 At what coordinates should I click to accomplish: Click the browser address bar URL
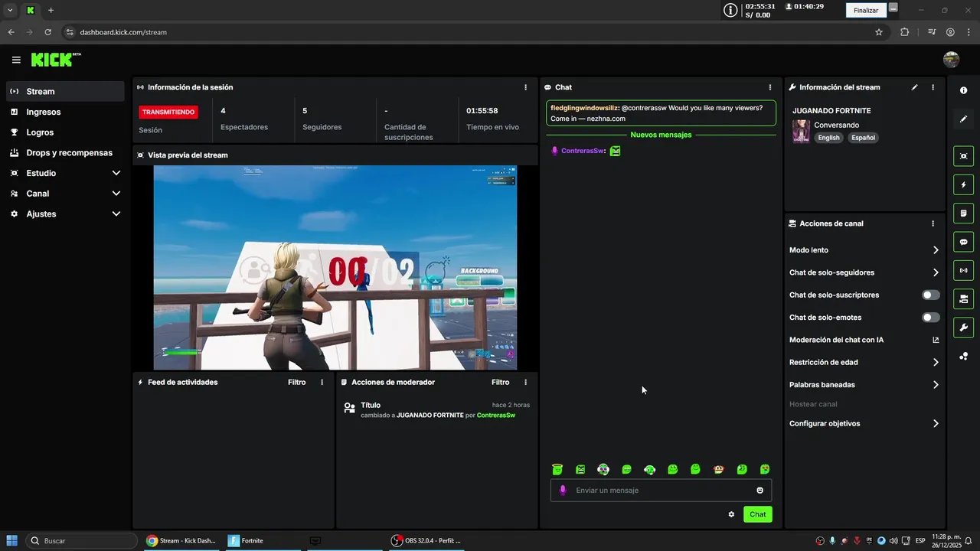tap(123, 32)
